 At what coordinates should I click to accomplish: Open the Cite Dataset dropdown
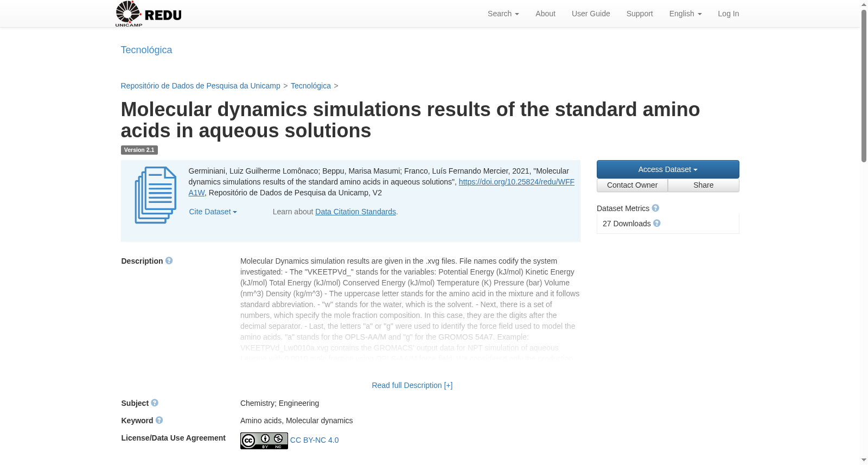pos(213,212)
